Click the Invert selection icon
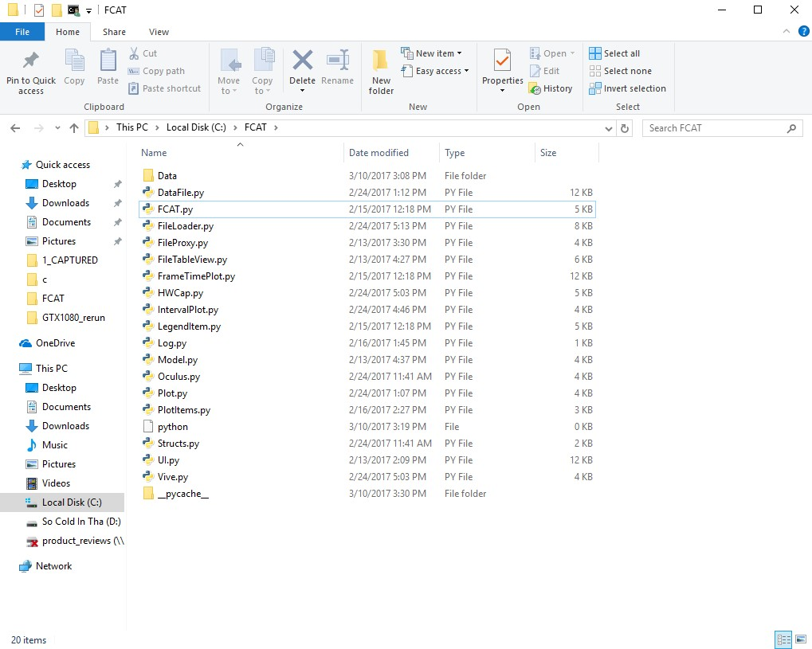The height and width of the screenshot is (649, 812). [595, 88]
